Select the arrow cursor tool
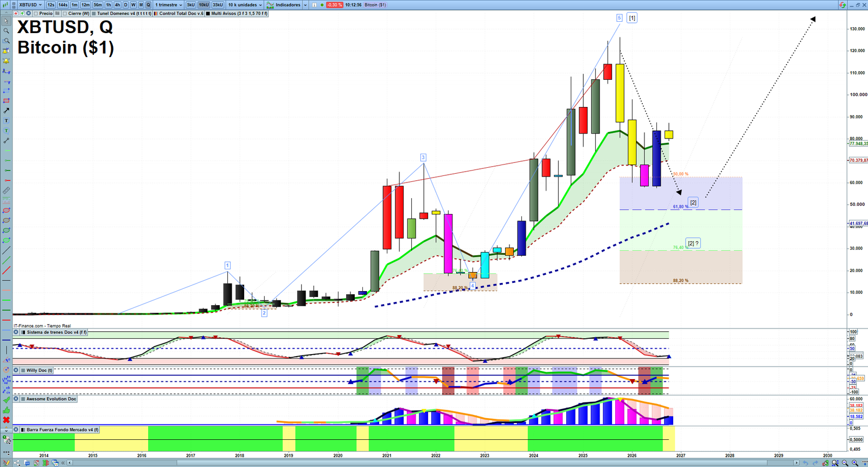This screenshot has width=868, height=467. 6,21
